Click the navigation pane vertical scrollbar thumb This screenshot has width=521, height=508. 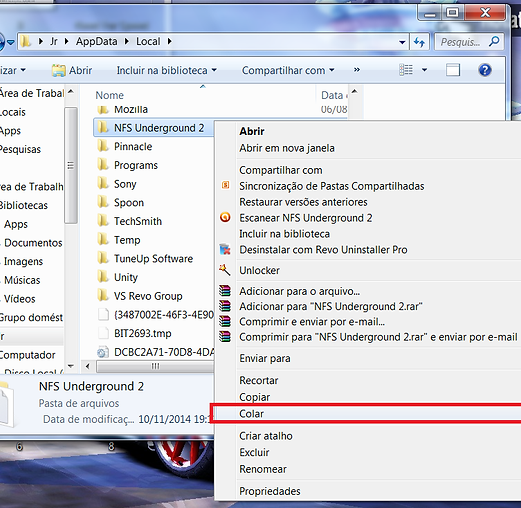[71, 165]
